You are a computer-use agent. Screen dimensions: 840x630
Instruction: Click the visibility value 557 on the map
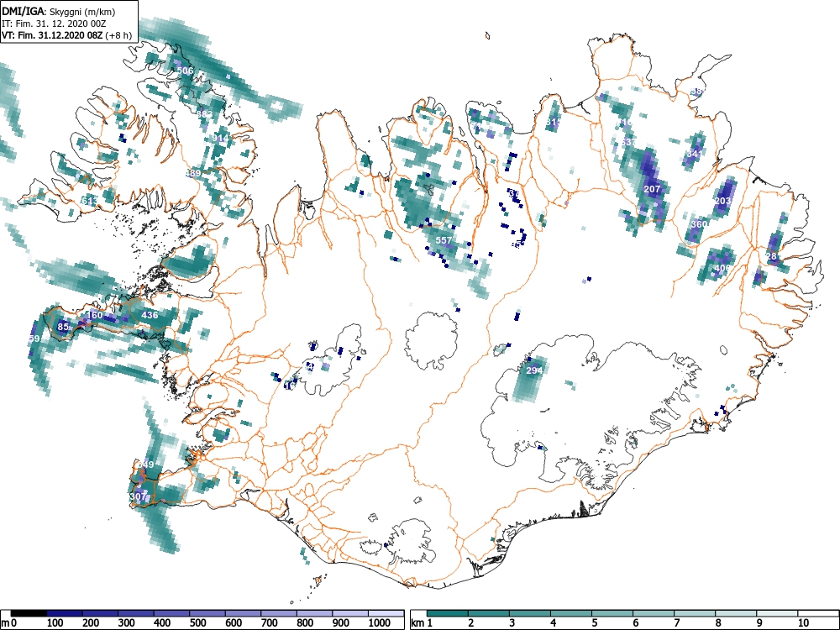[x=444, y=240]
